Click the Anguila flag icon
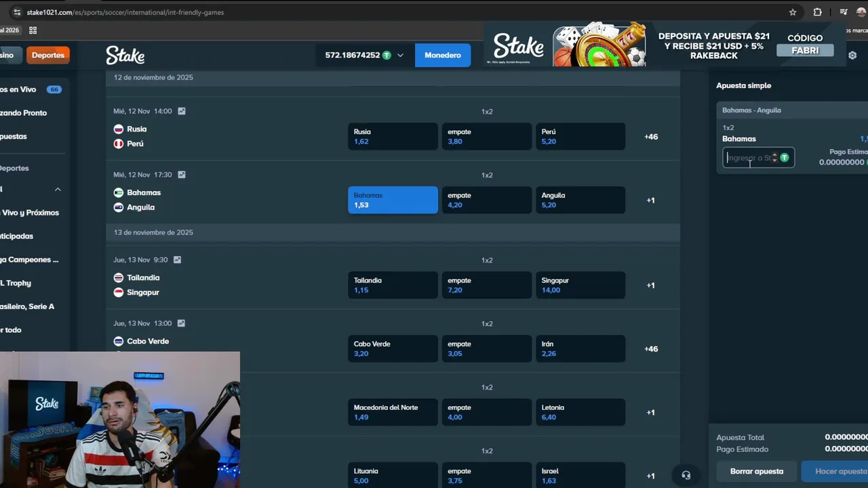Screen dimensions: 868x488 pyautogui.click(x=118, y=207)
